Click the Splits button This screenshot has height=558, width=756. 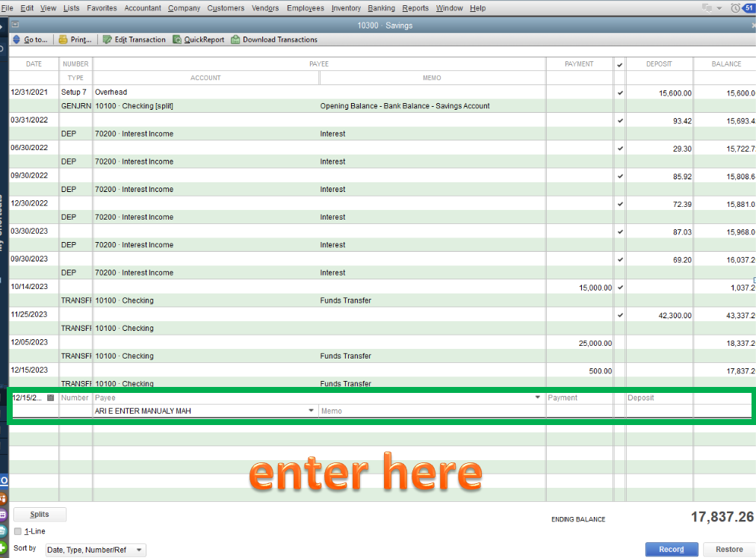pyautogui.click(x=40, y=515)
